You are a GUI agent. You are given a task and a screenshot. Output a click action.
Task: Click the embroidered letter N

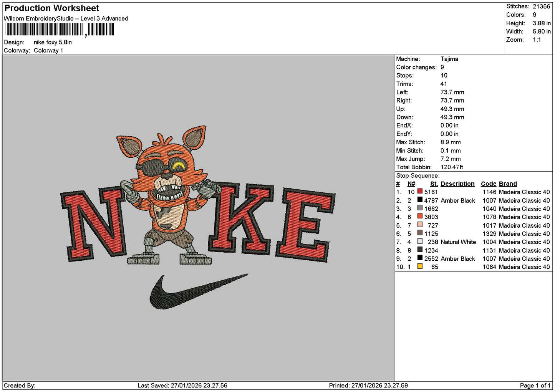click(94, 225)
